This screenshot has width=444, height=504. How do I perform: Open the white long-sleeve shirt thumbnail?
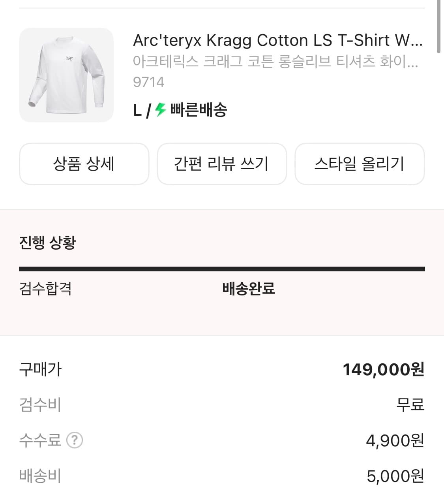tap(66, 75)
